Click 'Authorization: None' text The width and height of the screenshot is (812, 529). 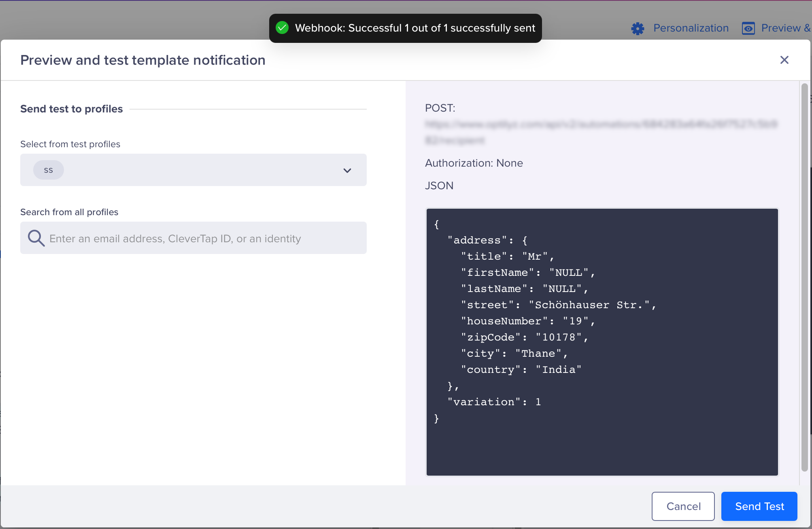[x=474, y=163]
